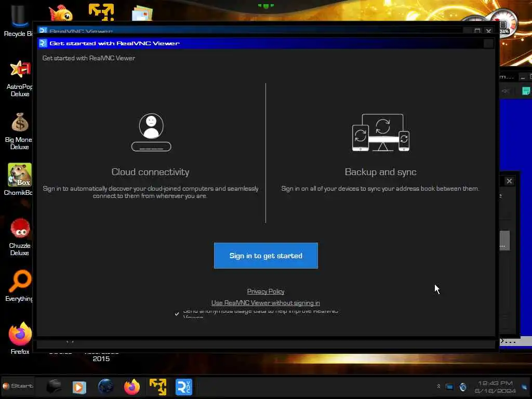532x399 pixels.
Task: Click the blue folder tray icon
Action: (x=449, y=387)
